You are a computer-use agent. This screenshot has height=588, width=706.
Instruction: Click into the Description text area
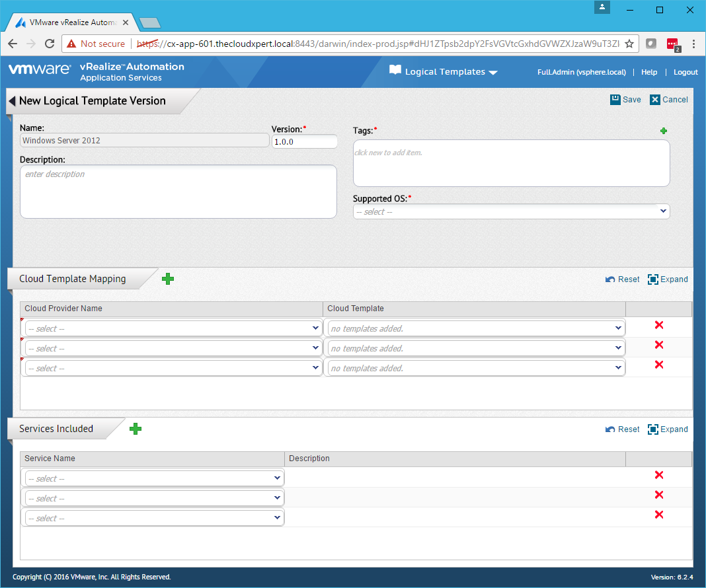pyautogui.click(x=178, y=192)
